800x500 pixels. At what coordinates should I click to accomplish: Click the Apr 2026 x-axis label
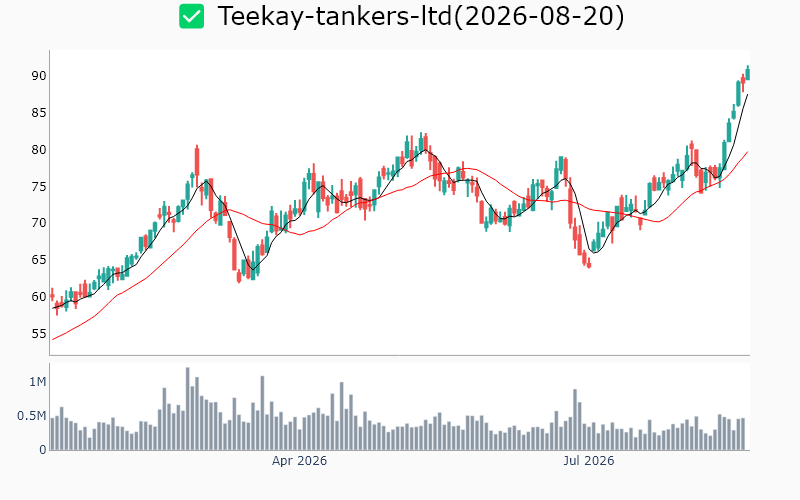[299, 461]
